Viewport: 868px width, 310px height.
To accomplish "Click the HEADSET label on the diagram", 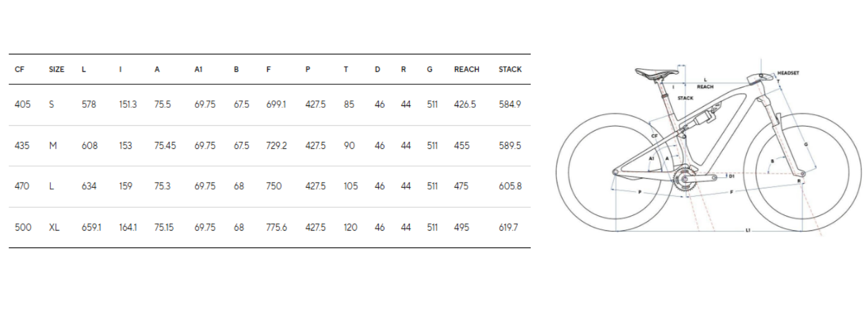I will click(788, 73).
